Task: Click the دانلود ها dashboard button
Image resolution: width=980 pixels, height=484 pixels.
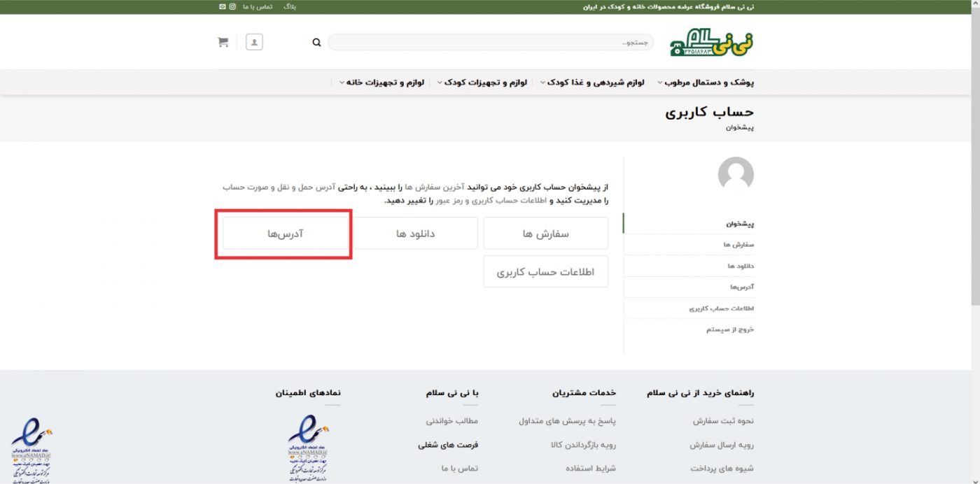Action: (416, 234)
